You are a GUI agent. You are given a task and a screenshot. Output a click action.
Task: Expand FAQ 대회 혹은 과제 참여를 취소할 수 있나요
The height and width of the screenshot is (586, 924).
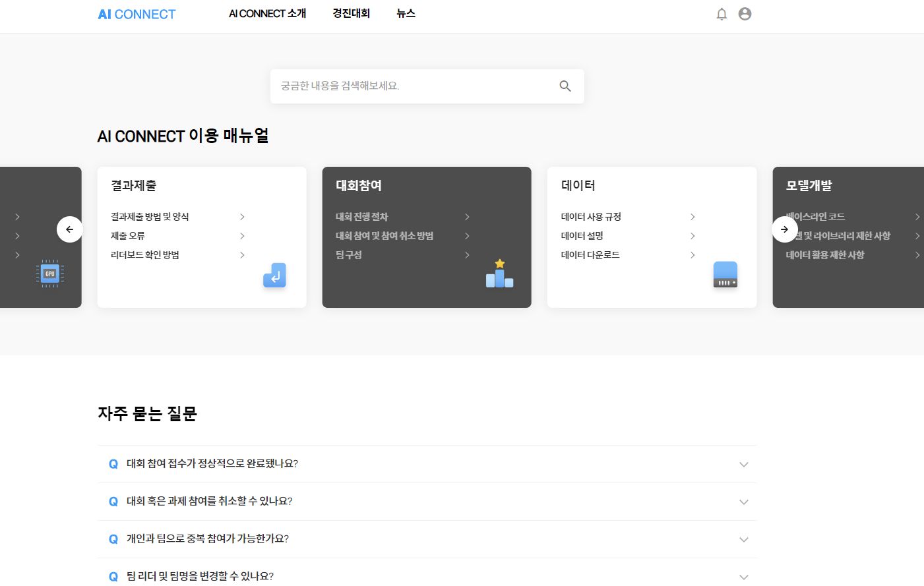[427, 502]
